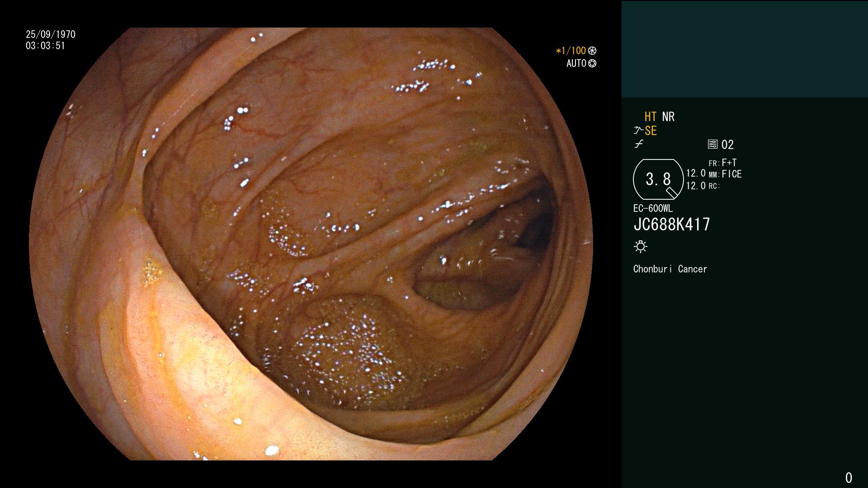This screenshot has height=488, width=868.
Task: Click the time 03:03:51
Action: point(45,46)
